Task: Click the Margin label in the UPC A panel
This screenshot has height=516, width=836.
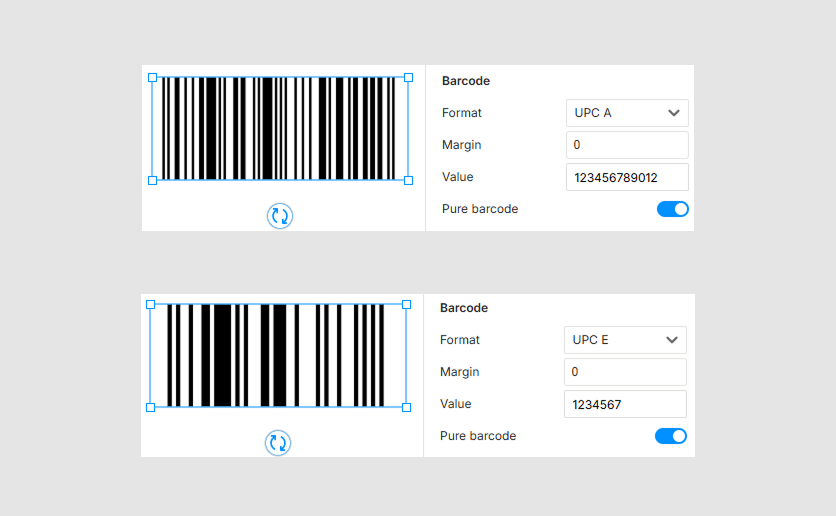Action: 462,145
